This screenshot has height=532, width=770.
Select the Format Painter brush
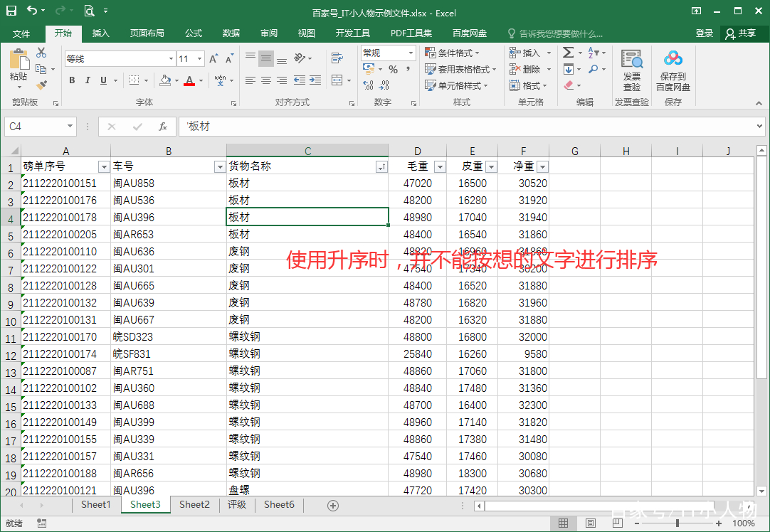point(41,85)
